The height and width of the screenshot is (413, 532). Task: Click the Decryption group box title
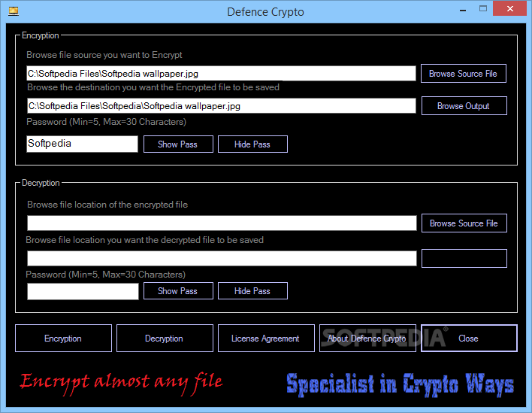pos(41,183)
